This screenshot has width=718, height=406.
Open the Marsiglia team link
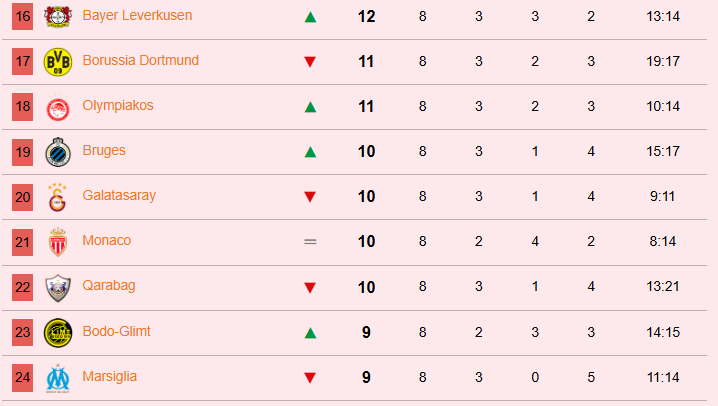(x=109, y=377)
